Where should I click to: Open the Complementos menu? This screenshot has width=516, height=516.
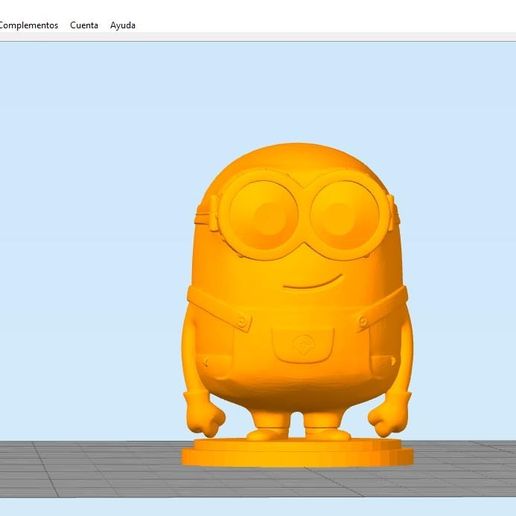[x=29, y=25]
